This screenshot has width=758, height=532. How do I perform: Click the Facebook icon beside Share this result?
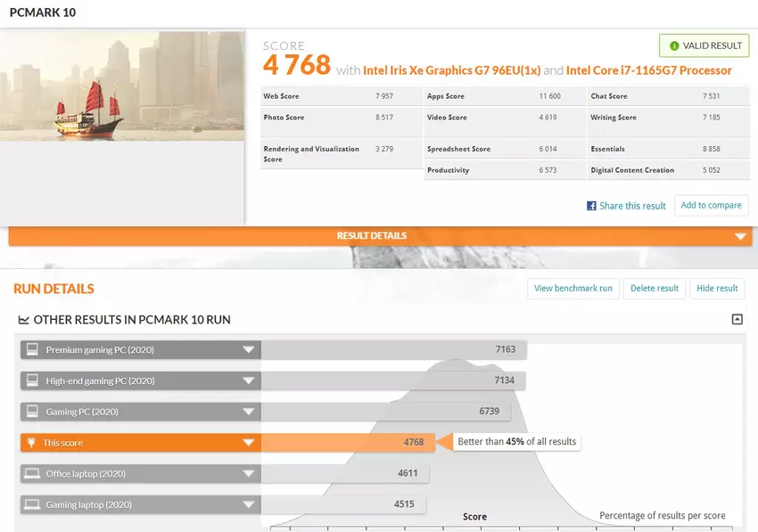pos(591,206)
